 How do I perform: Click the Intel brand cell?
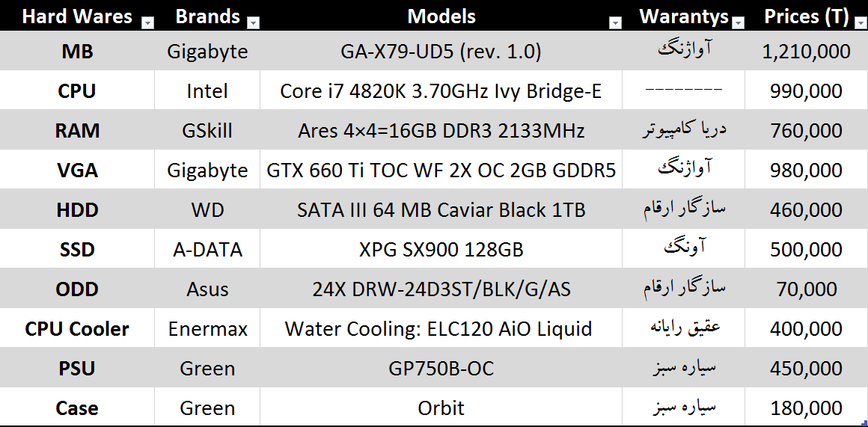click(207, 91)
